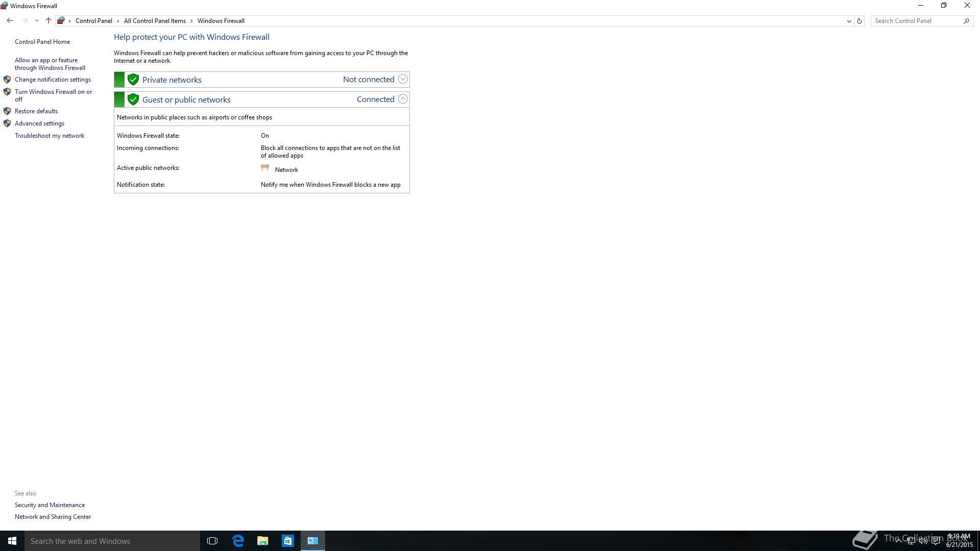Select Windows Firewall breadcrumb
This screenshot has width=980, height=551.
(221, 21)
